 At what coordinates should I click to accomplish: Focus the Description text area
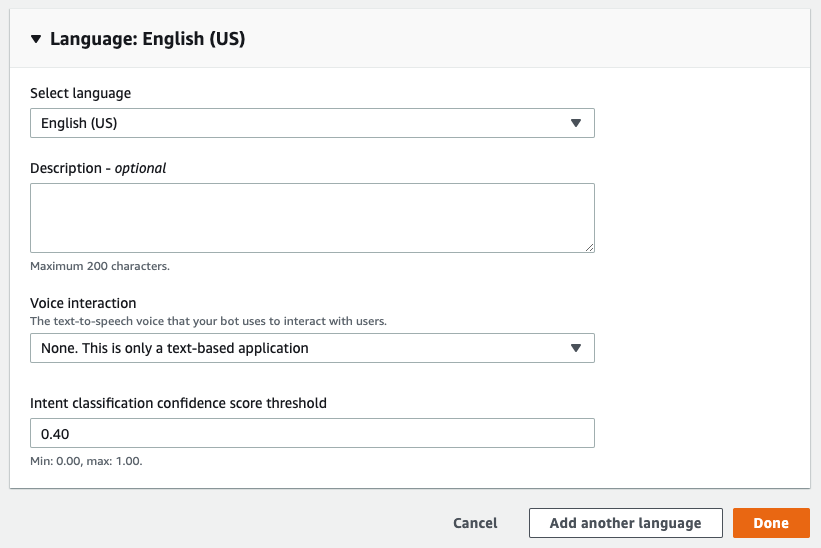point(312,217)
